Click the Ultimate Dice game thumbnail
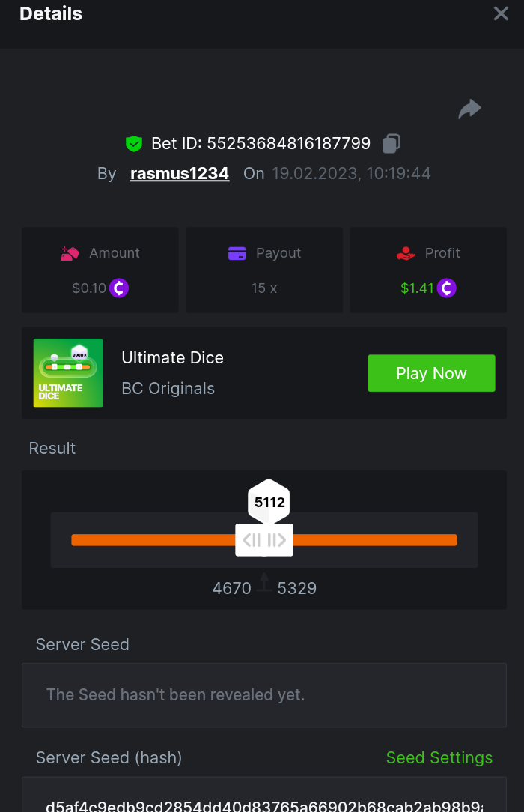Image resolution: width=524 pixels, height=812 pixels. 68,373
